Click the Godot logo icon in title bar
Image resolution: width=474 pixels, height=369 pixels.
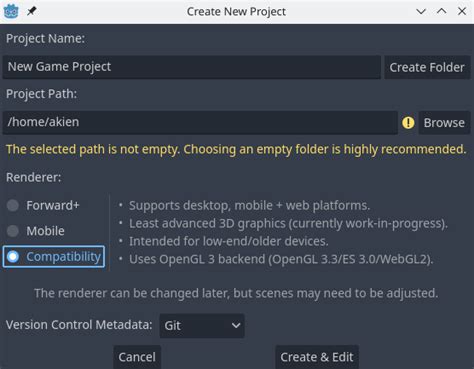click(x=11, y=11)
